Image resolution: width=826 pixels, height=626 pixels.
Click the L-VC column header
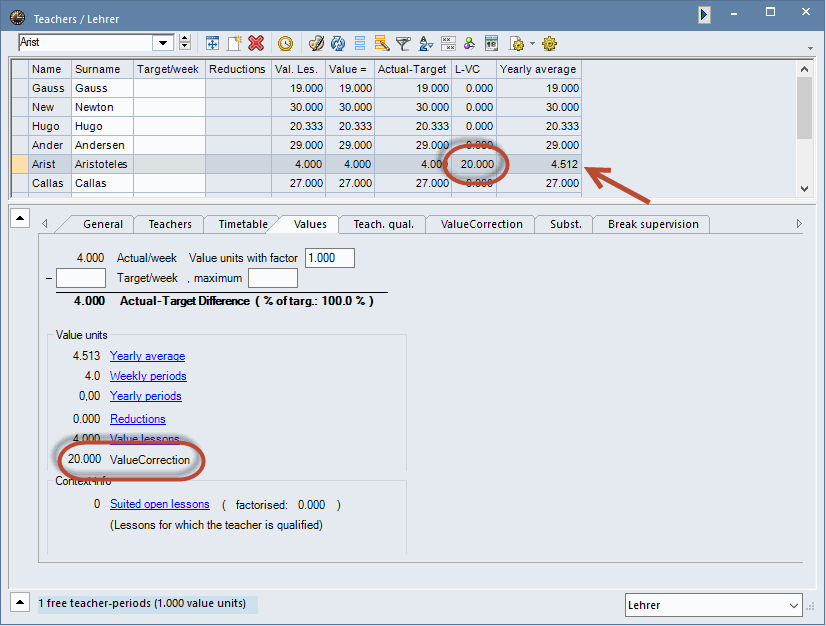pyautogui.click(x=474, y=69)
